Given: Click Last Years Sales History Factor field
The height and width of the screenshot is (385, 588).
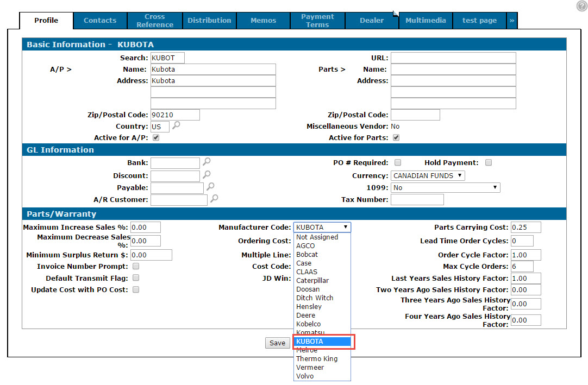Looking at the screenshot, I should click(526, 278).
